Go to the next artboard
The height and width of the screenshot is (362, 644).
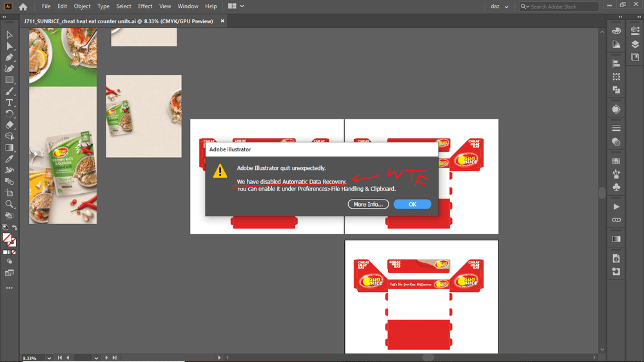tap(106, 358)
